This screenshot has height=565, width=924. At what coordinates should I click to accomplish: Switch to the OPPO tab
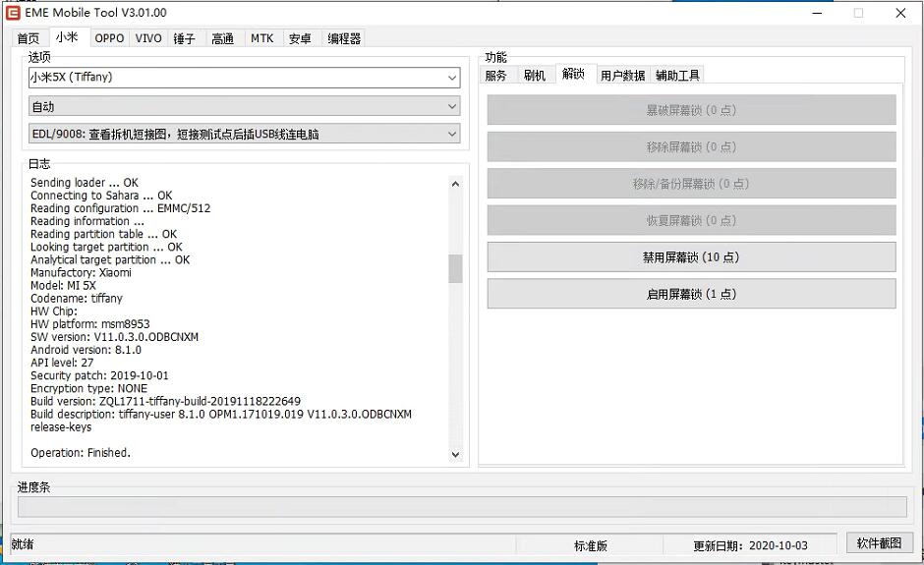coord(110,38)
